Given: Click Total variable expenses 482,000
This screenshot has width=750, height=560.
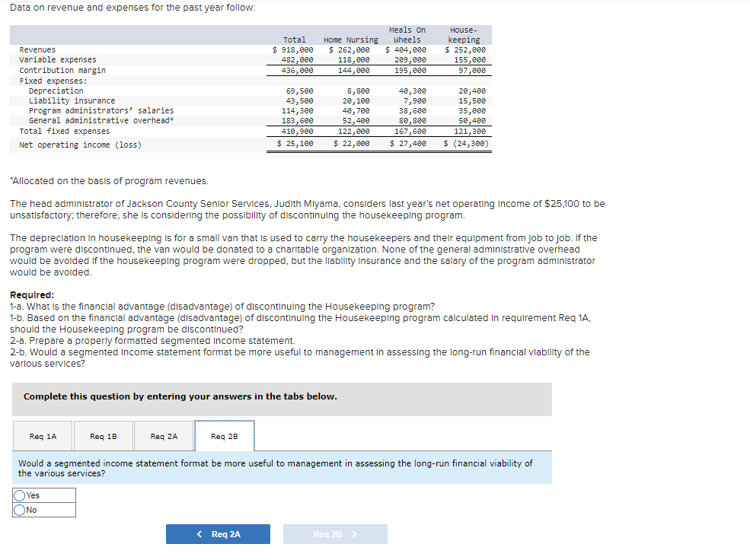Looking at the screenshot, I should [298, 59].
